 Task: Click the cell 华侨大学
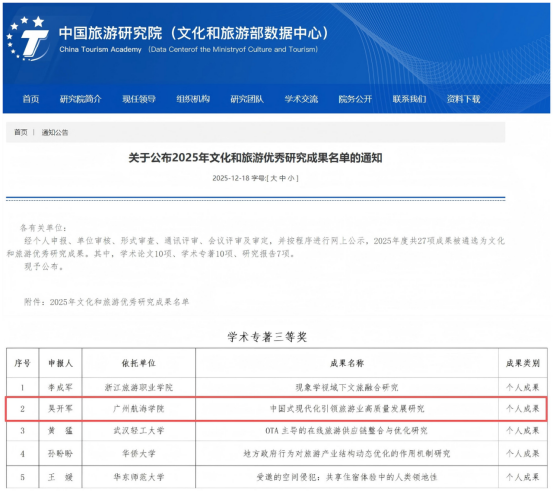138,453
